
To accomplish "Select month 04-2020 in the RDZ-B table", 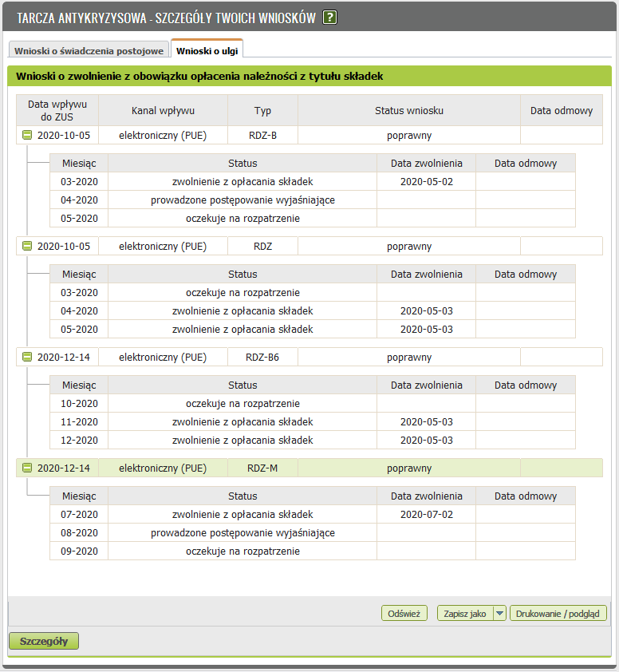I will [79, 200].
